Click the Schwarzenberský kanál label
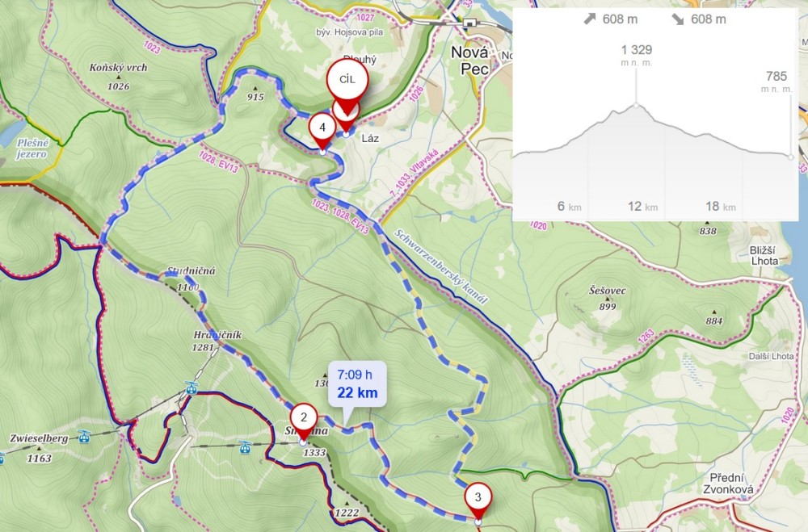Screen dimensions: 808x532 point(440,266)
